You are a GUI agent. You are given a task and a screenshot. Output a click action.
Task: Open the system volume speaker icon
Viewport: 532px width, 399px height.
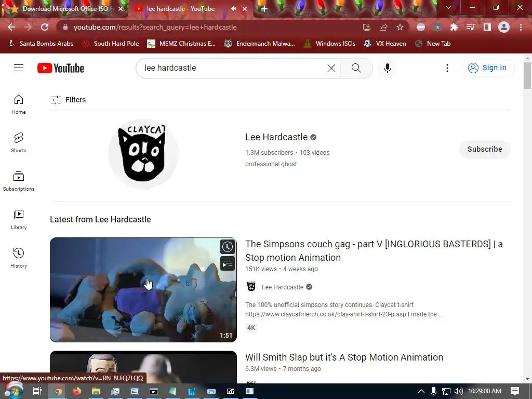point(458,391)
